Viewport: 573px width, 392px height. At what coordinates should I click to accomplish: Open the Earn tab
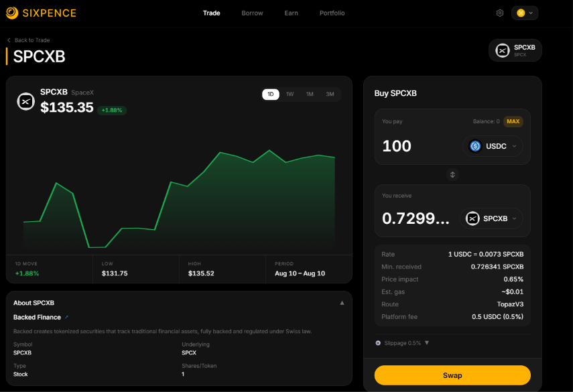pyautogui.click(x=292, y=13)
